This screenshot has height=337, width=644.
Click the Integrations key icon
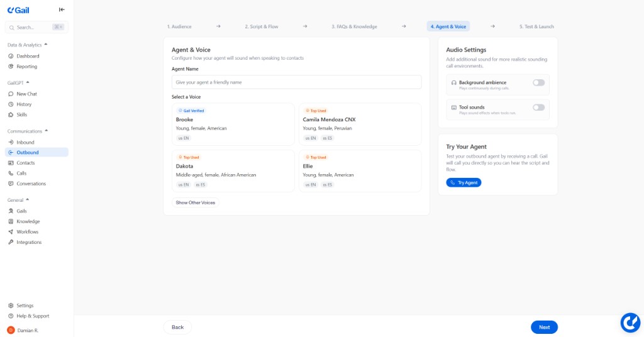click(x=11, y=242)
